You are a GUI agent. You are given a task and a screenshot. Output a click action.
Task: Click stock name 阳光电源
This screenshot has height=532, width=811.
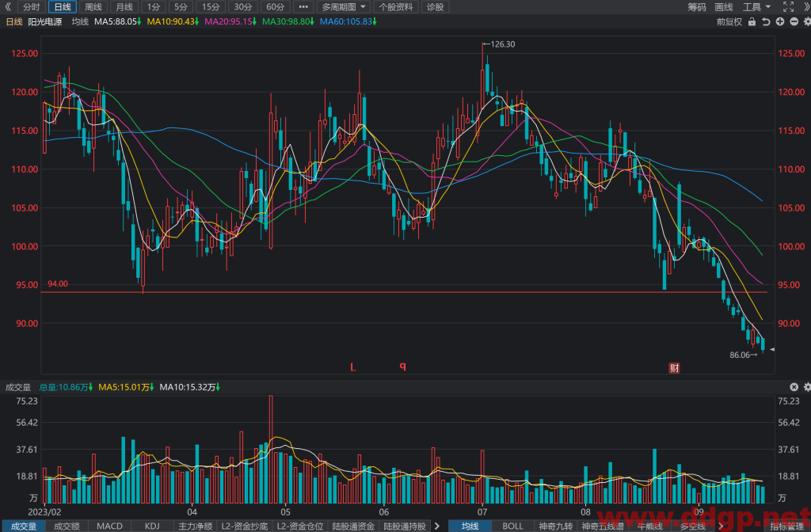(45, 21)
